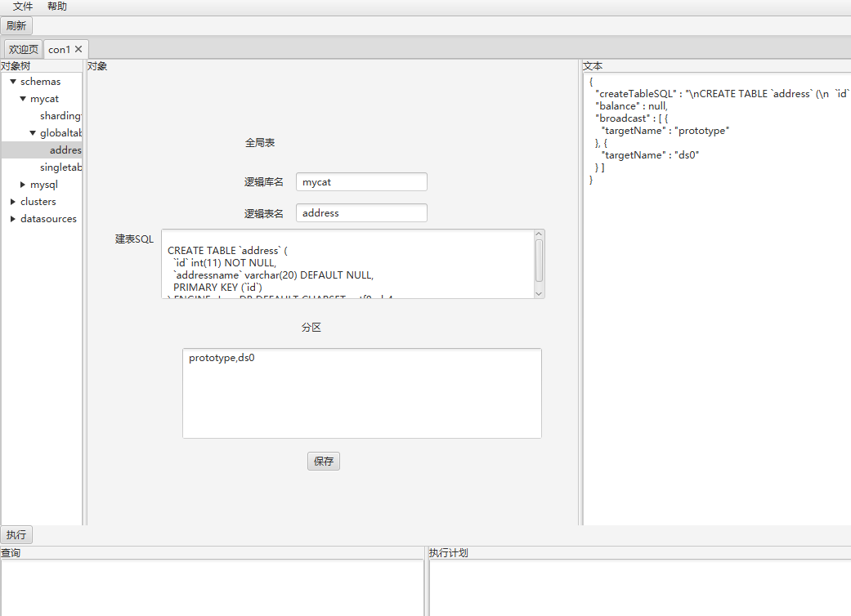Click the SQL vertical scrollbar thumb
The height and width of the screenshot is (616, 851).
click(x=539, y=261)
